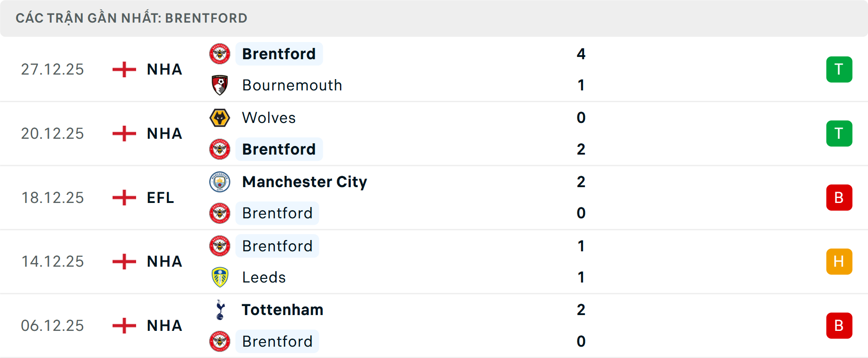The width and height of the screenshot is (868, 358).
Task: Toggle the green T result badge for Bournemouth match
Action: pyautogui.click(x=839, y=69)
